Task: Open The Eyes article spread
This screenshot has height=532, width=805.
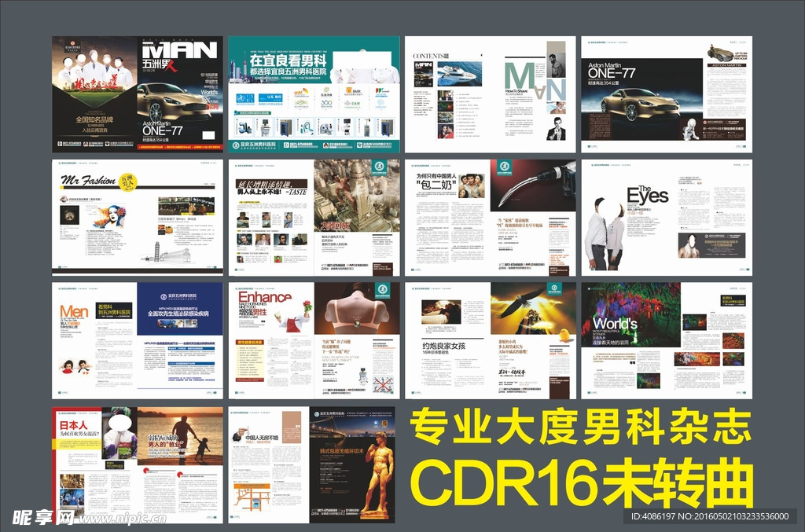Action: pos(667,217)
